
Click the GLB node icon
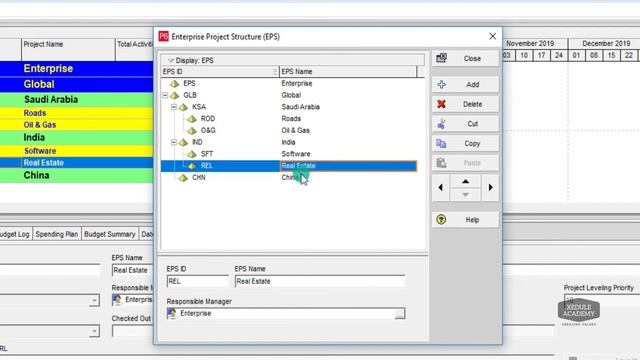click(175, 96)
